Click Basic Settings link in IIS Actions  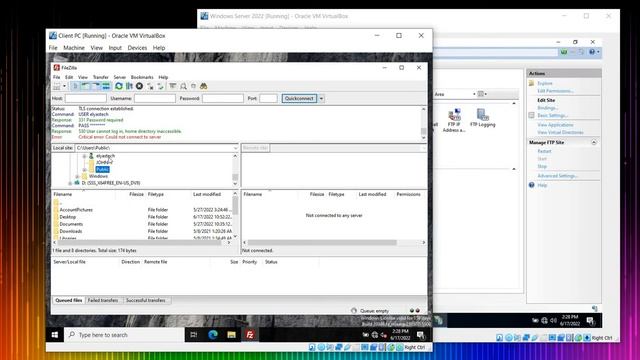(x=553, y=116)
